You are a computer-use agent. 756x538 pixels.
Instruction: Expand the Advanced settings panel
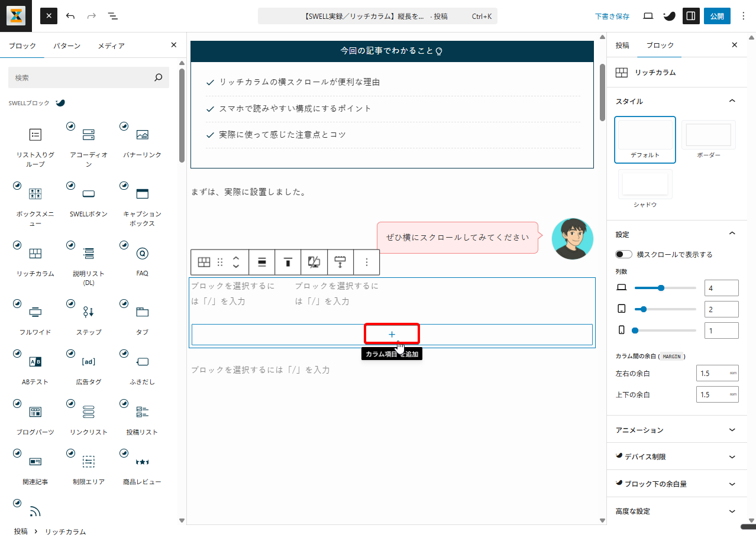pyautogui.click(x=673, y=511)
